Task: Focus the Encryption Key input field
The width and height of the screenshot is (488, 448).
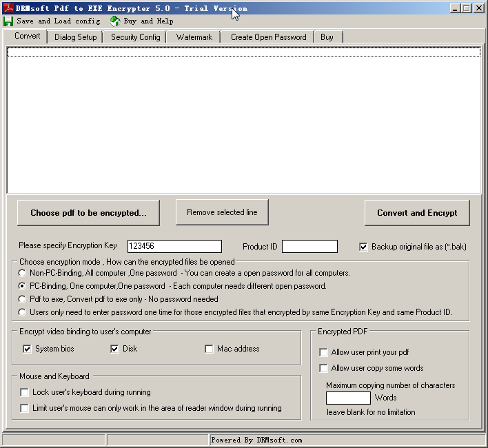Action: tap(174, 246)
